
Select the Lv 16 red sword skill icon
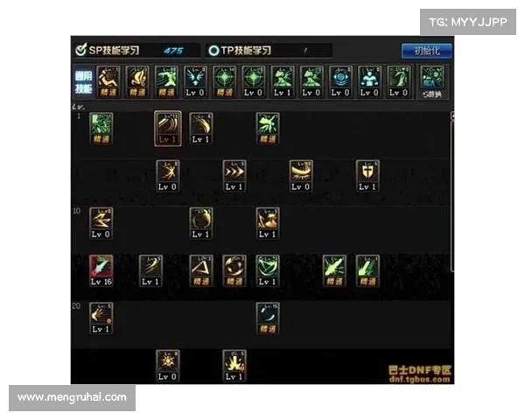[101, 270]
